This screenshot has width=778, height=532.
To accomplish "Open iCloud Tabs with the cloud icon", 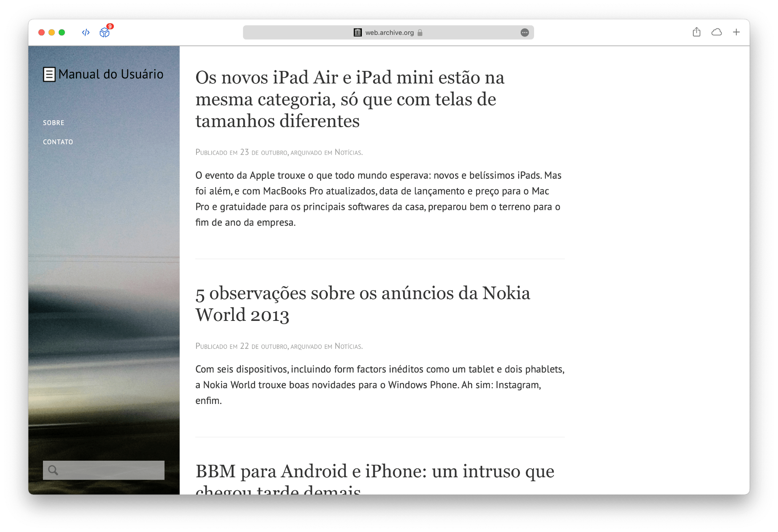I will coord(716,32).
